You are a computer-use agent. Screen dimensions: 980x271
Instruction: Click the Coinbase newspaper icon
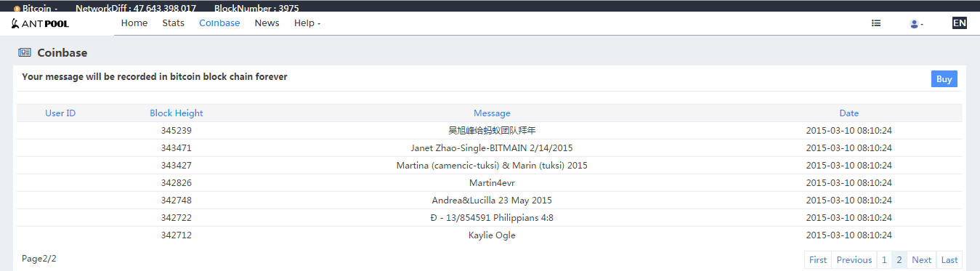point(25,53)
